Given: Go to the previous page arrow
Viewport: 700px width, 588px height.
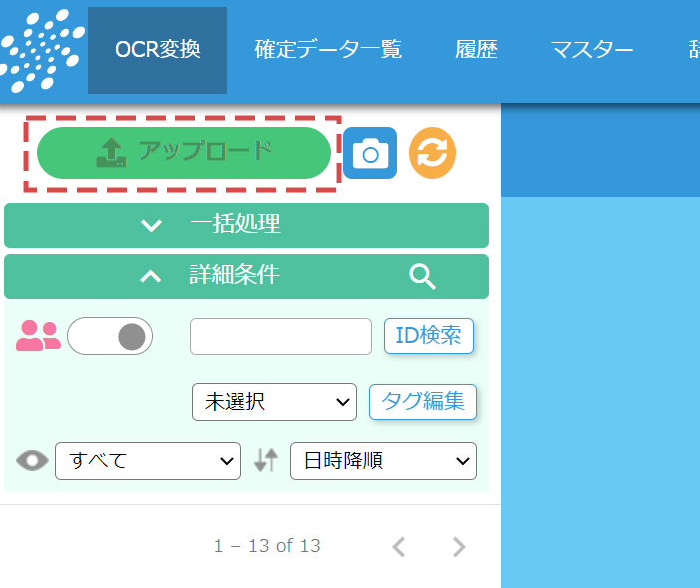Looking at the screenshot, I should click(x=399, y=546).
